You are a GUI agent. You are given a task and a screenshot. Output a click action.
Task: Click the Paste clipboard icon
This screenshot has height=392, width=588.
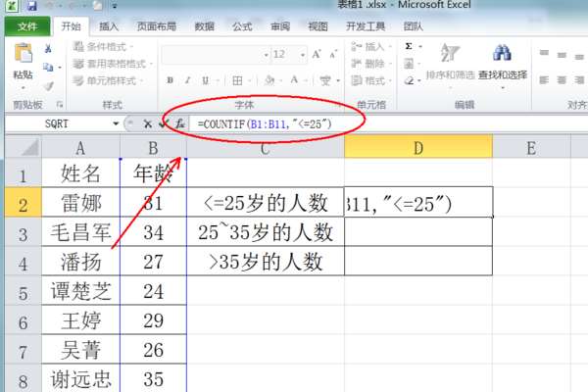(x=24, y=53)
